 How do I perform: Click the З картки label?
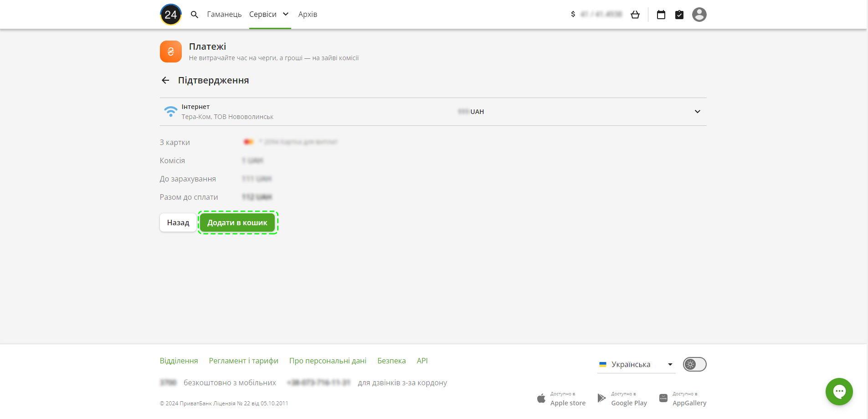coord(175,142)
